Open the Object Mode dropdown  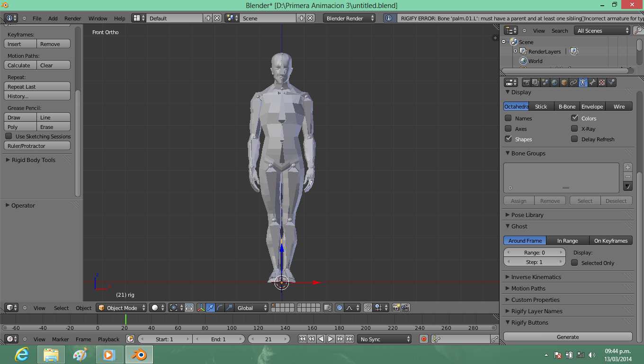[x=122, y=308]
